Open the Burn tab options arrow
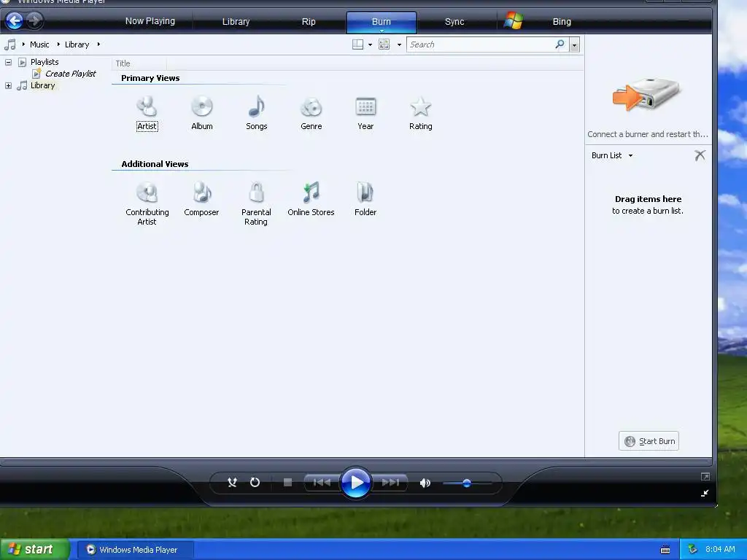Screen dimensions: 747x560 click(382, 31)
